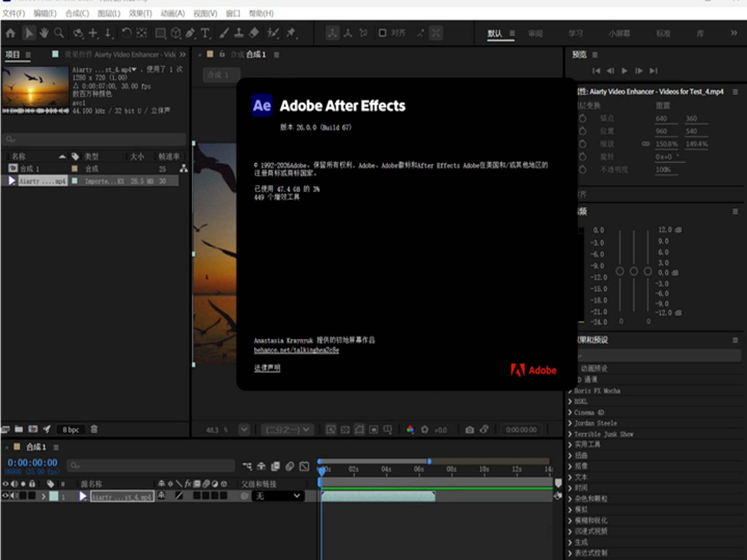Open the behance.net link in About dialog

[296, 350]
